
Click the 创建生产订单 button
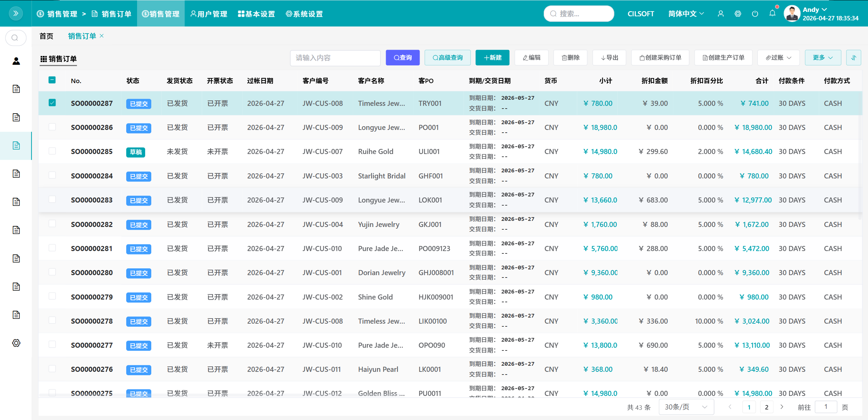[724, 58]
